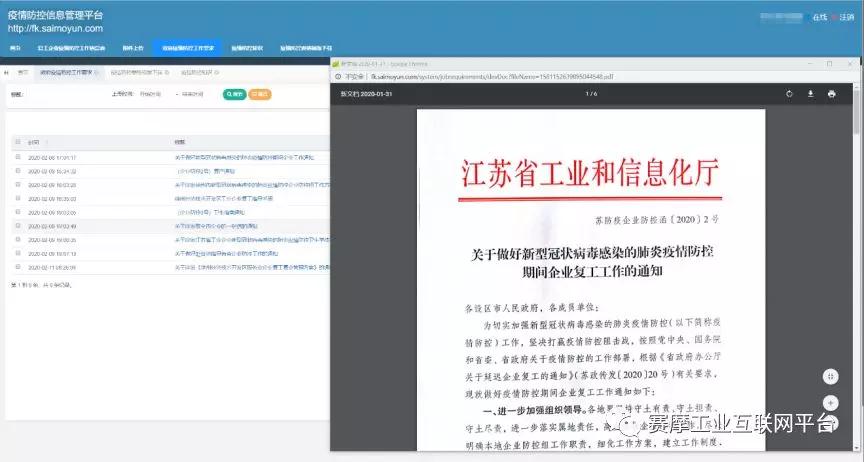Collapse the tab bar with double-arrow icon
Screen dimensions: 864x462
(x=6, y=73)
